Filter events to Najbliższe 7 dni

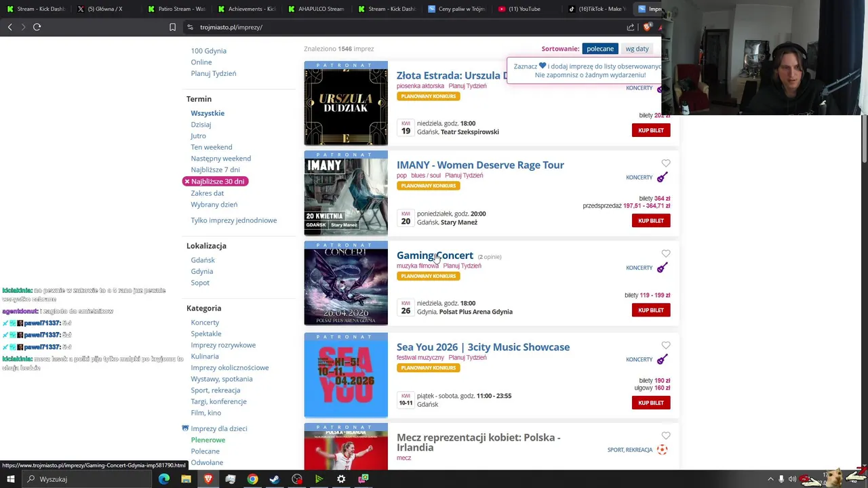(x=216, y=169)
